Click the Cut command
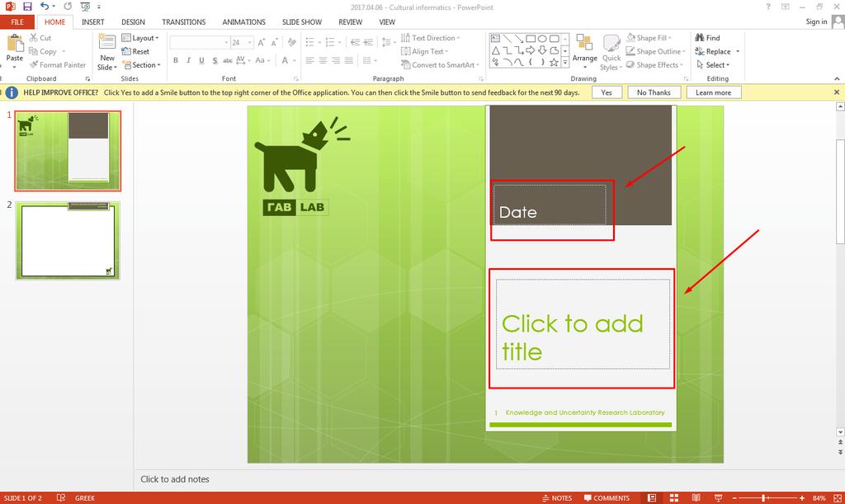Screen dimensions: 845x504 pos(40,38)
